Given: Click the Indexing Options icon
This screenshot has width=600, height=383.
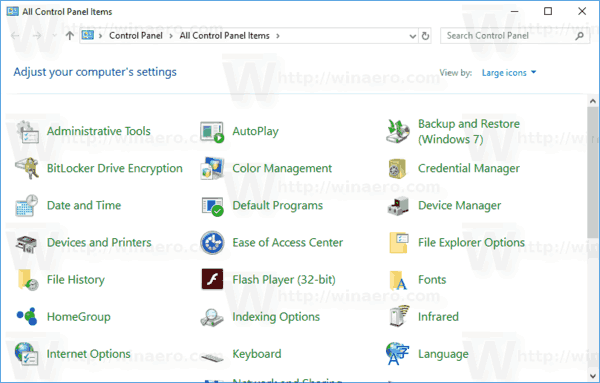Looking at the screenshot, I should (212, 318).
